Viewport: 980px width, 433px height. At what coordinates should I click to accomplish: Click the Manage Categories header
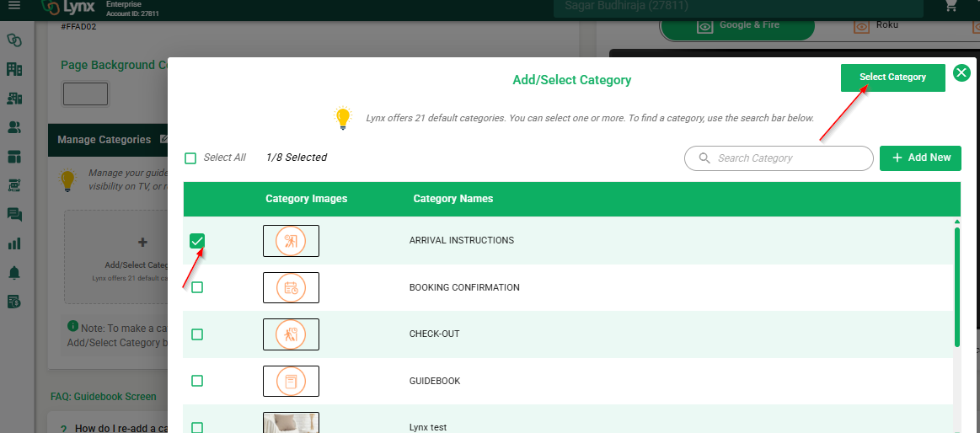tap(104, 139)
